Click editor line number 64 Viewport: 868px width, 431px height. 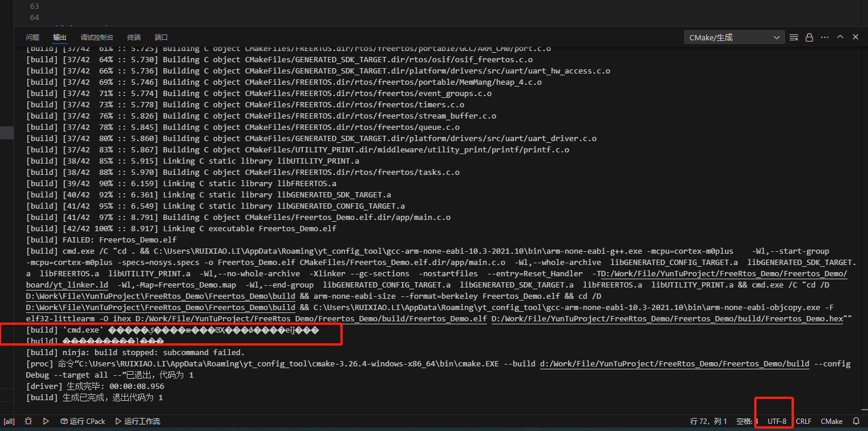tap(34, 18)
